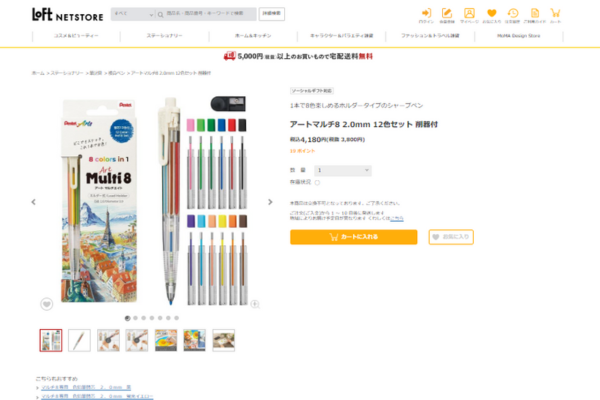Select the last carousel dot indicator

pyautogui.click(x=176, y=318)
